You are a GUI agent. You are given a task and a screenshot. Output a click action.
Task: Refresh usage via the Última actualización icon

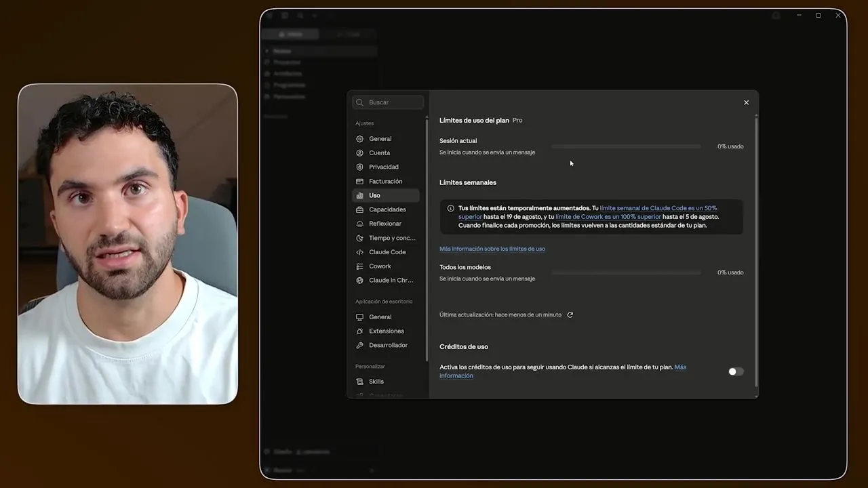[570, 315]
